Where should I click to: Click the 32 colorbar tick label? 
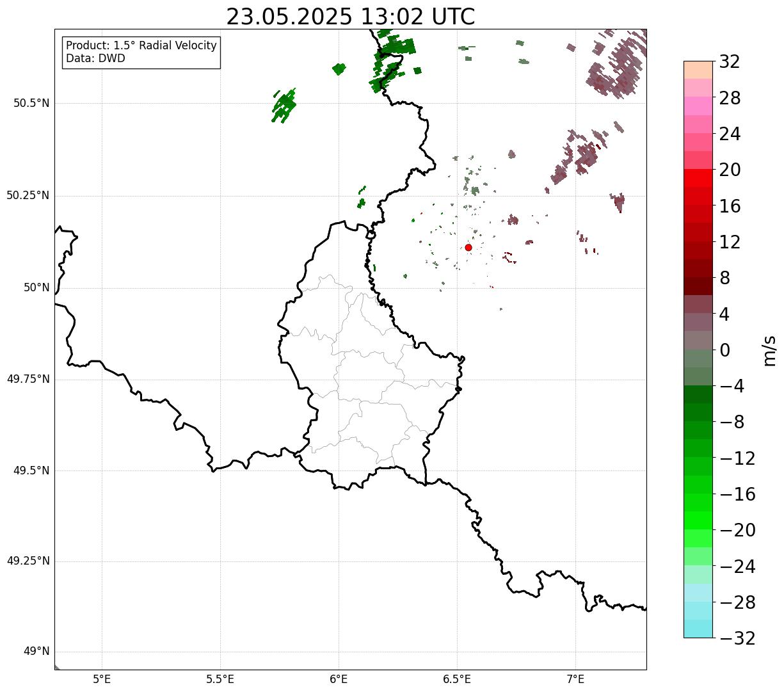coord(730,62)
